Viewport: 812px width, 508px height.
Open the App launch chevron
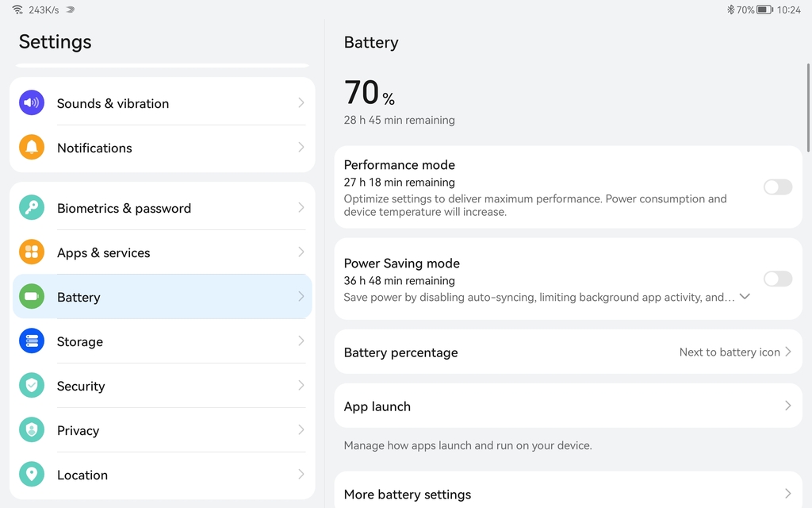[787, 406]
